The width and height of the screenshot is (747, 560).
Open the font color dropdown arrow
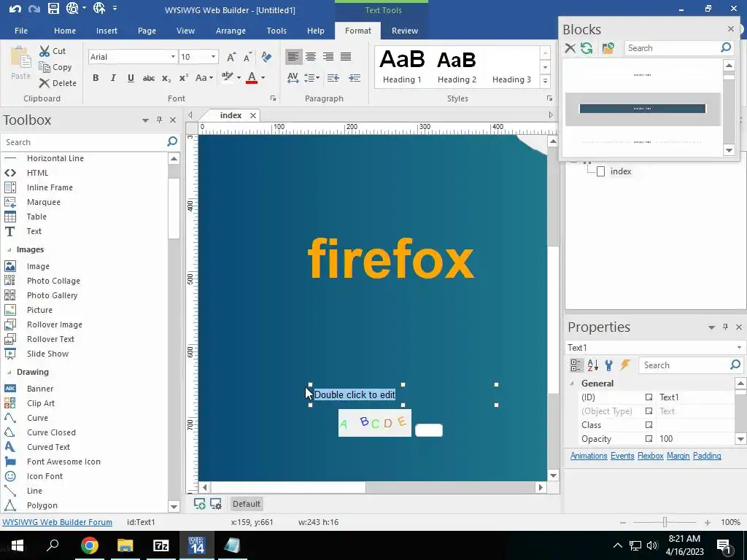tap(263, 78)
